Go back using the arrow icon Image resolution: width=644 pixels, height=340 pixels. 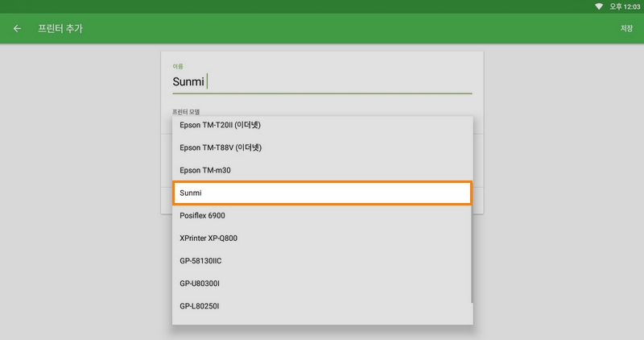pos(17,28)
